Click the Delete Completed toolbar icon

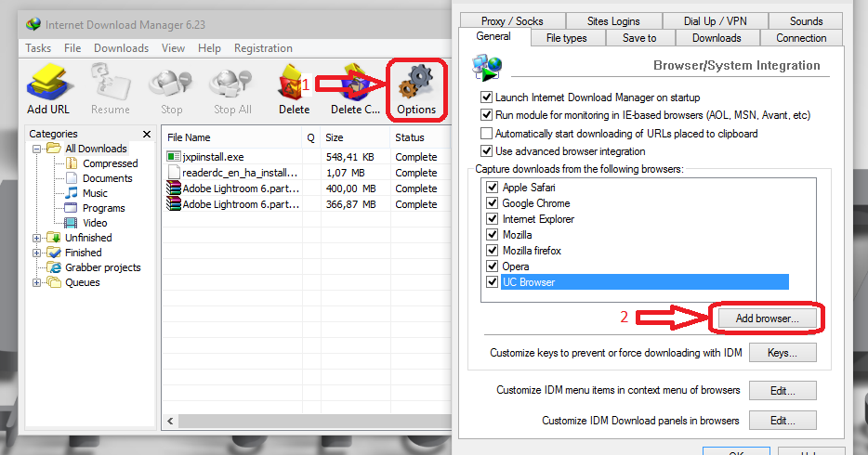click(x=355, y=83)
